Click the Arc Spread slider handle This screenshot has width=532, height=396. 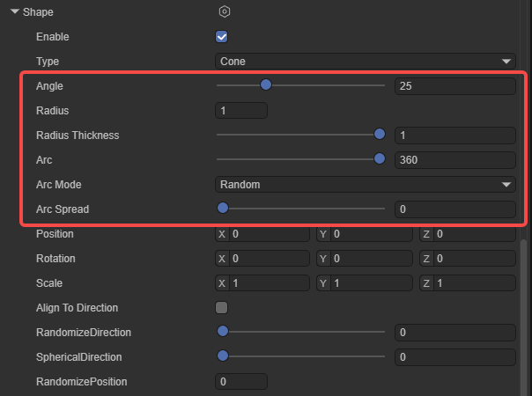pyautogui.click(x=223, y=209)
